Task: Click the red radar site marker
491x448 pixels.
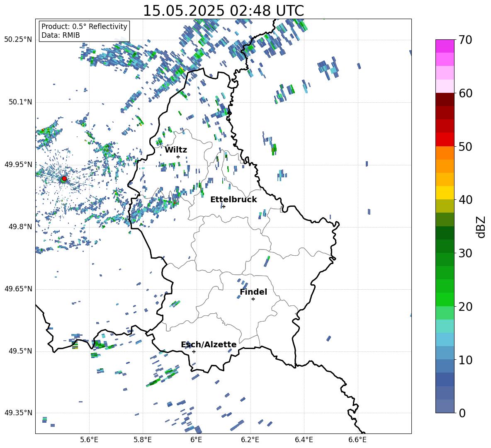Action: pyautogui.click(x=64, y=178)
